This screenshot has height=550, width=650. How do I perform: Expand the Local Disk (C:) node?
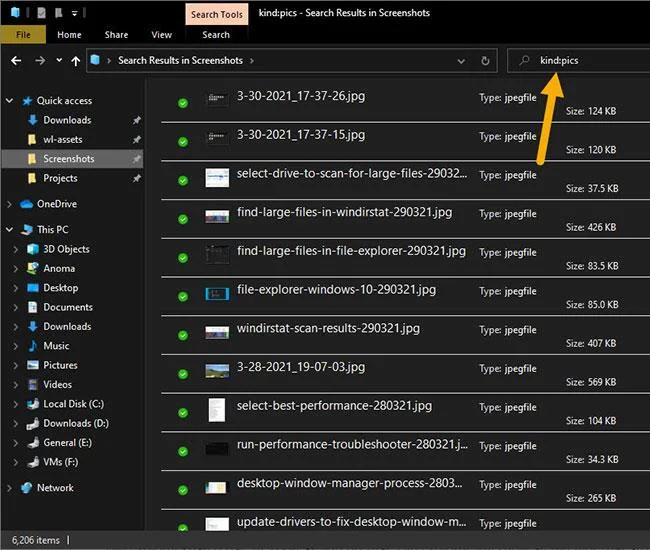click(x=16, y=404)
